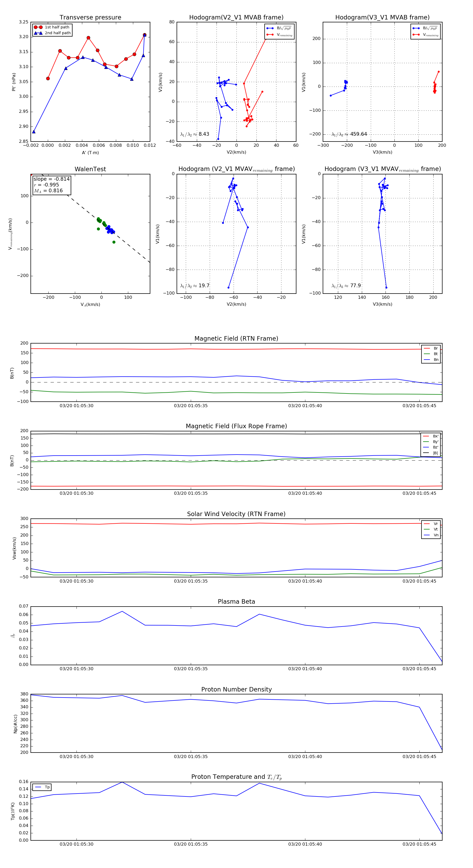Click the 'Hodogram(V3_V1 MVAB frame)' title
Screen dimensions: 473x868
click(x=382, y=18)
